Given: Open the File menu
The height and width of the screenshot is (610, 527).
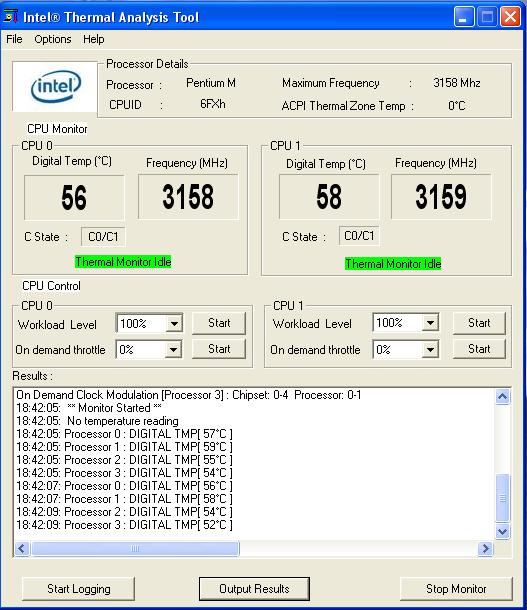Looking at the screenshot, I should pos(14,39).
